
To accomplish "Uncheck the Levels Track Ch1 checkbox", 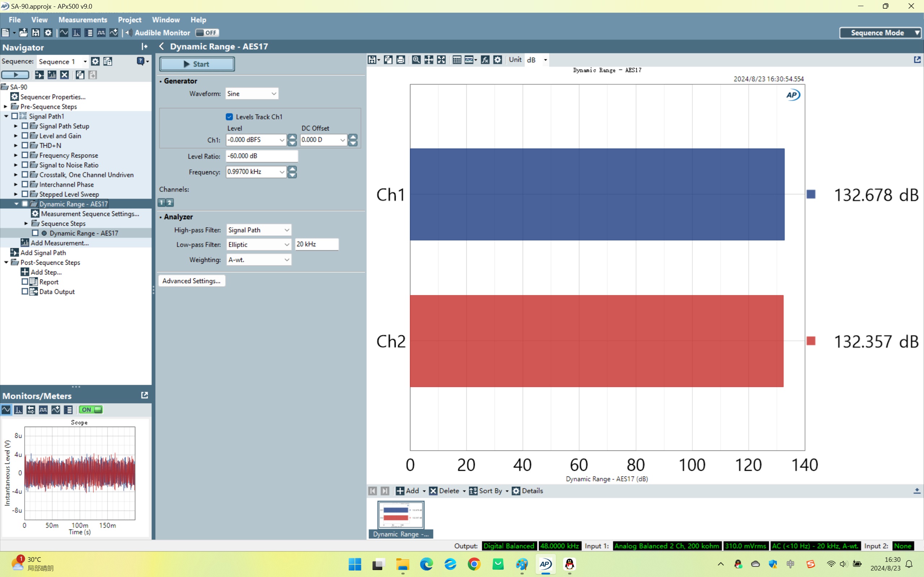I will click(x=230, y=117).
